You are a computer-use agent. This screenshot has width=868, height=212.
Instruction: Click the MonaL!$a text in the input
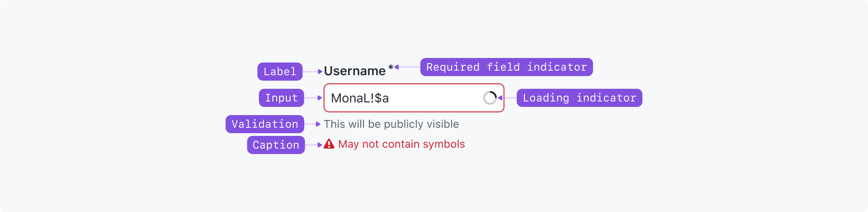pyautogui.click(x=360, y=98)
